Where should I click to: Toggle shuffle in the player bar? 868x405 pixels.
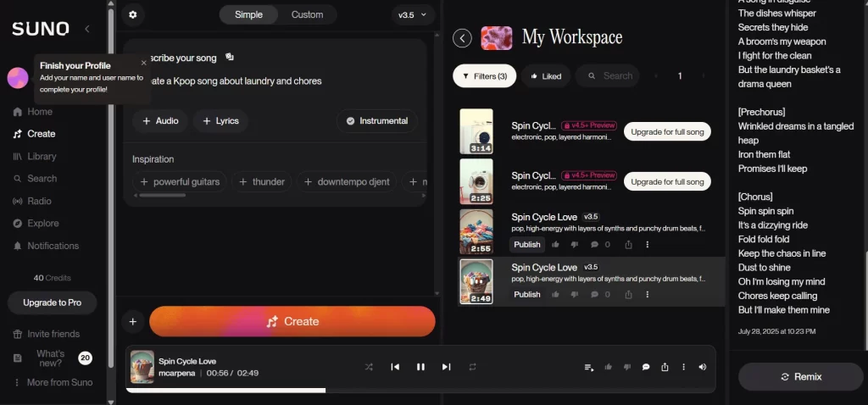click(x=369, y=367)
